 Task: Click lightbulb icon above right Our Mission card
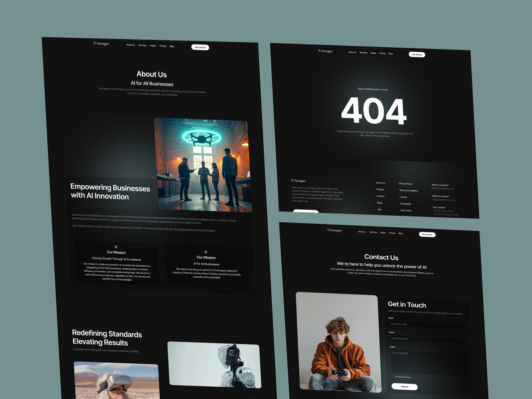[x=206, y=252]
